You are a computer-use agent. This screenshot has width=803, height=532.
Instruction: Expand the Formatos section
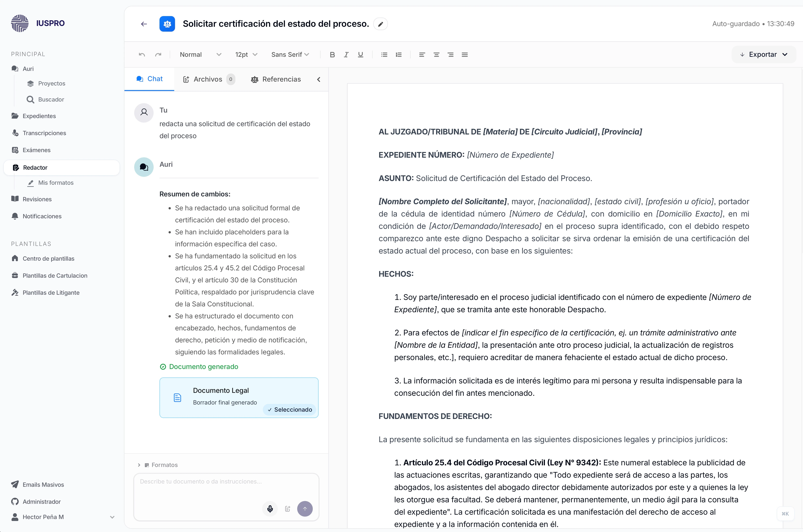[x=158, y=465]
